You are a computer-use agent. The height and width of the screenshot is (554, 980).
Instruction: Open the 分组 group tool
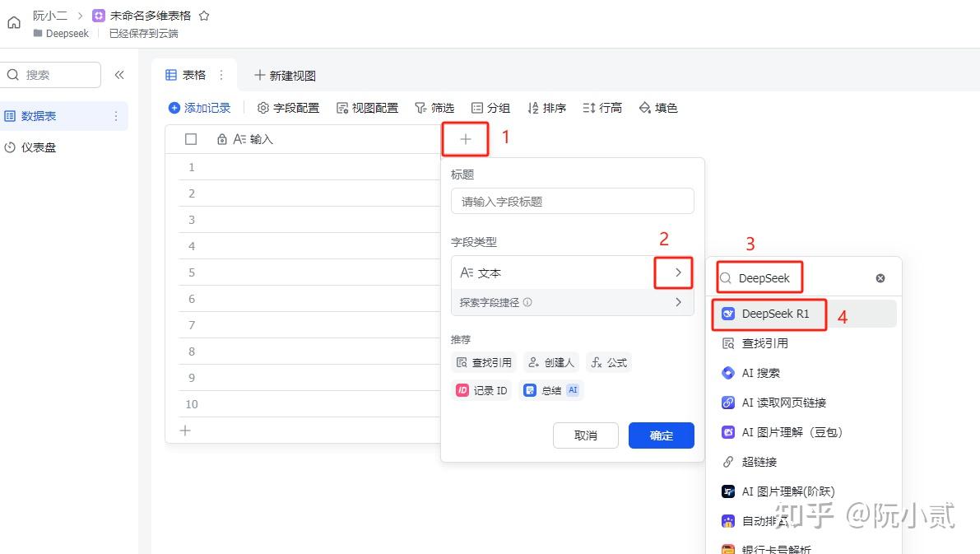tap(490, 108)
